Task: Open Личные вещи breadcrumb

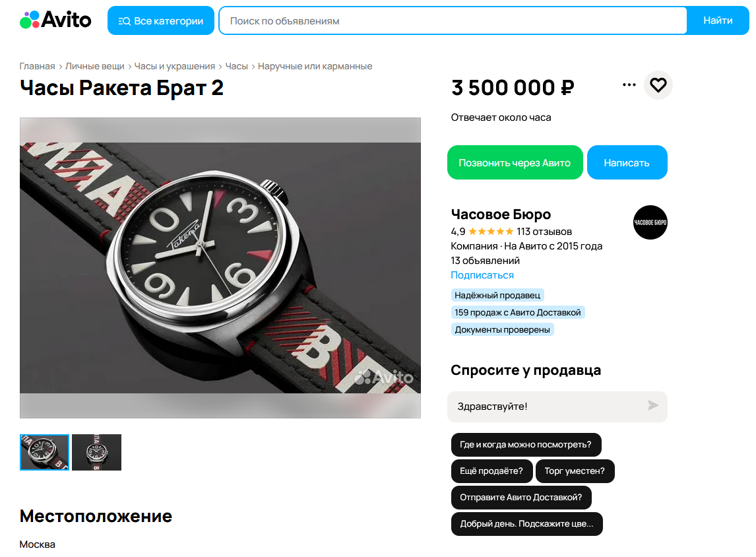Action: click(94, 66)
